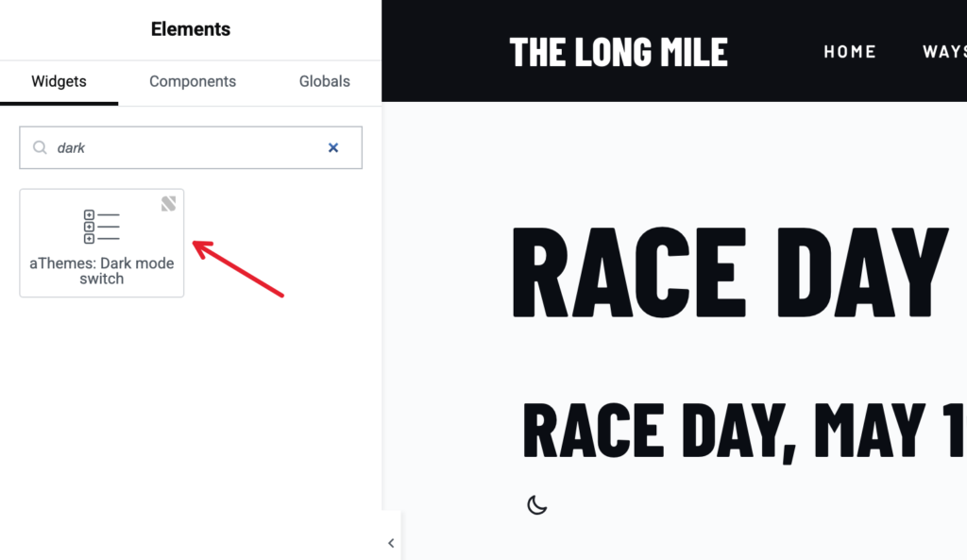Click the striped badge icon on widget card
The width and height of the screenshot is (967, 560).
point(168,204)
